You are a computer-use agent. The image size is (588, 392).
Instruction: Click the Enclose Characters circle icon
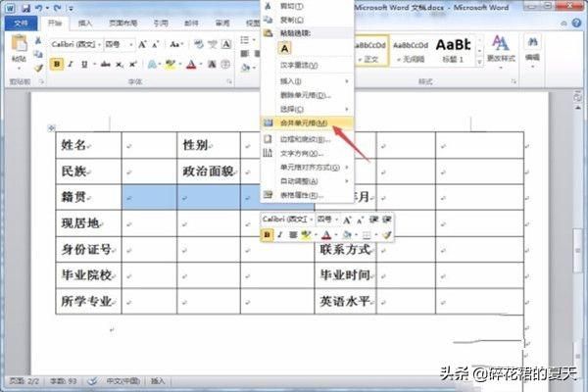tap(225, 65)
